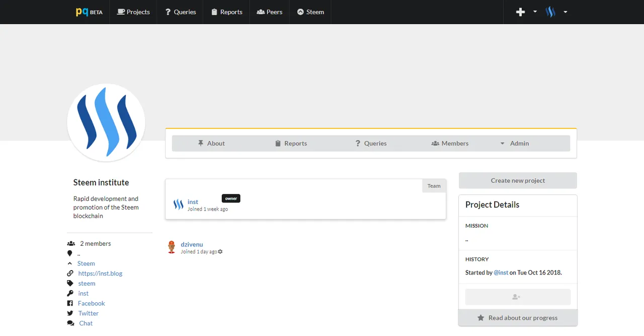Screen dimensions: 644x336
Task: Click the Twitter bird icon
Action: 70,313
